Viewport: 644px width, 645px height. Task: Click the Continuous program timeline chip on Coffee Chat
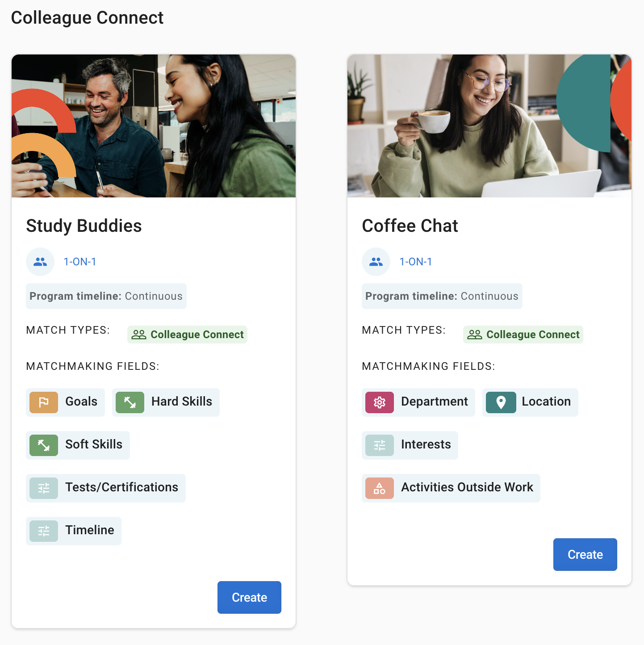(x=441, y=296)
